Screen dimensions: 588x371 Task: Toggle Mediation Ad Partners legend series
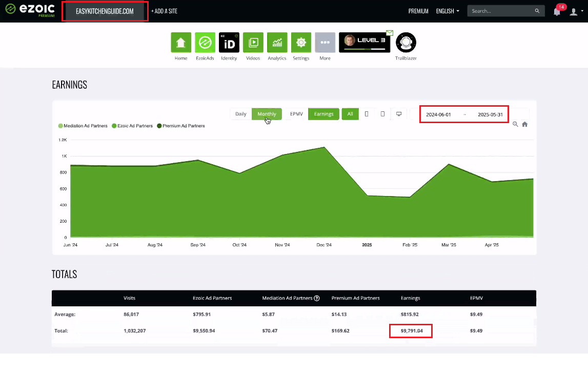coord(83,126)
